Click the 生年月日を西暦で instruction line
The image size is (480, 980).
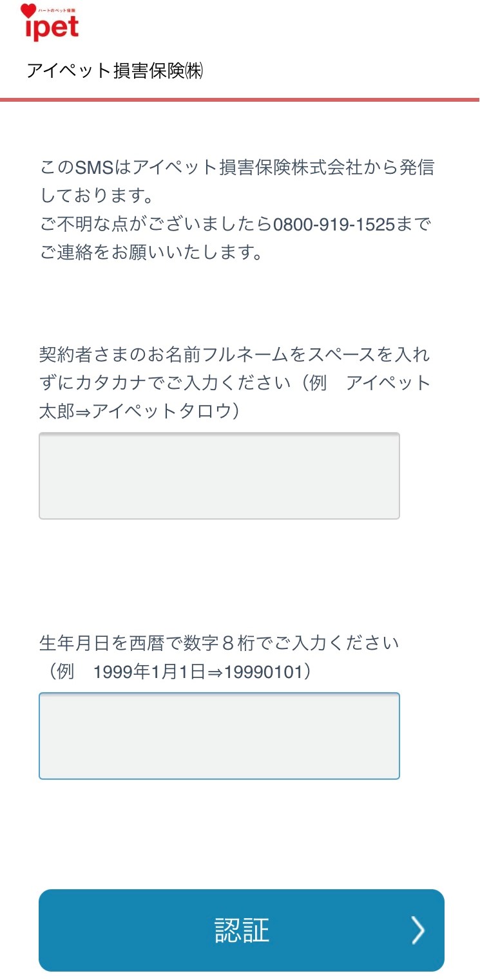[219, 643]
